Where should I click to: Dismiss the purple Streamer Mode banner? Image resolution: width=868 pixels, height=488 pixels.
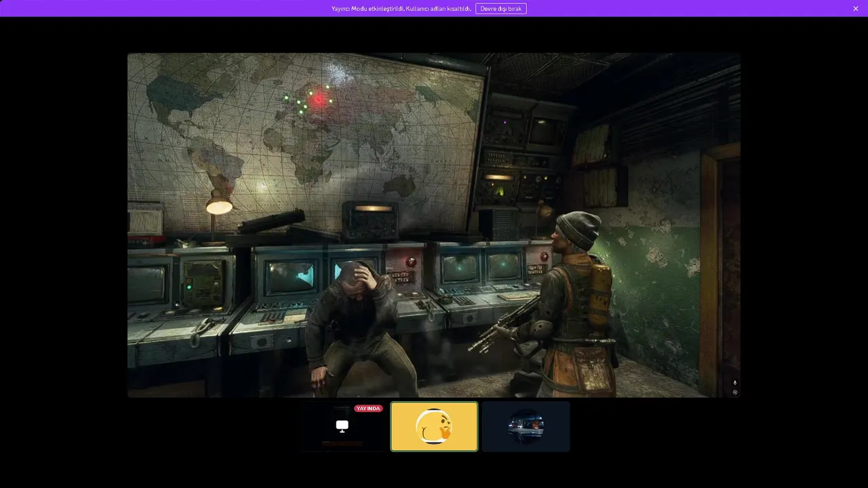856,8
